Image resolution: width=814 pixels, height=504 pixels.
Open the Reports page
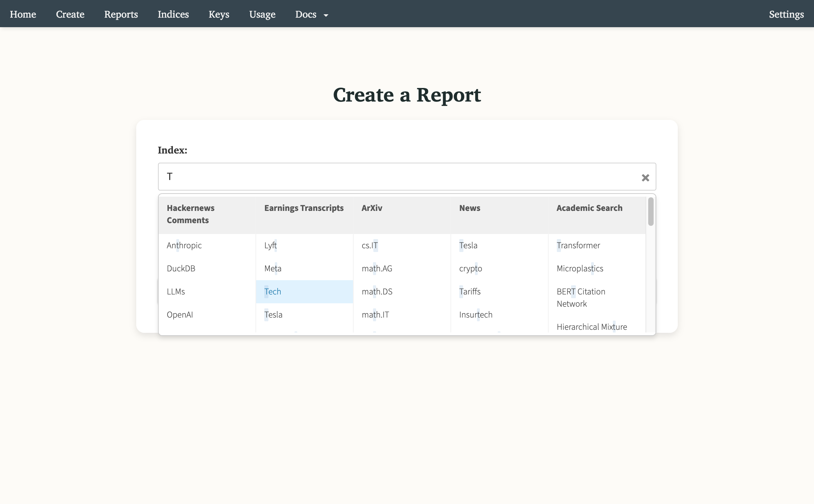(x=121, y=15)
